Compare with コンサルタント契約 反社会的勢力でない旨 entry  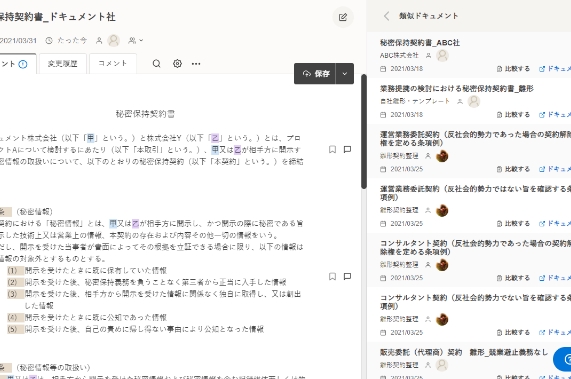coord(513,332)
